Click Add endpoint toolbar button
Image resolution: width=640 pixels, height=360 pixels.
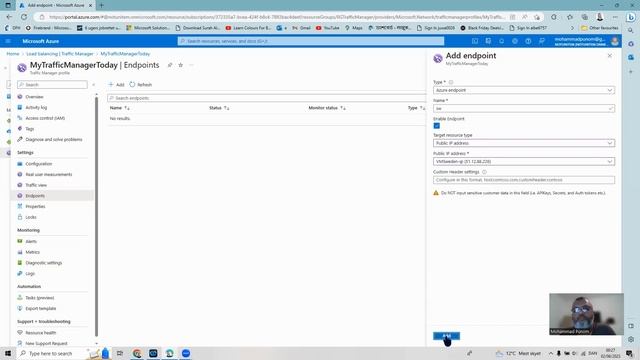pyautogui.click(x=116, y=84)
